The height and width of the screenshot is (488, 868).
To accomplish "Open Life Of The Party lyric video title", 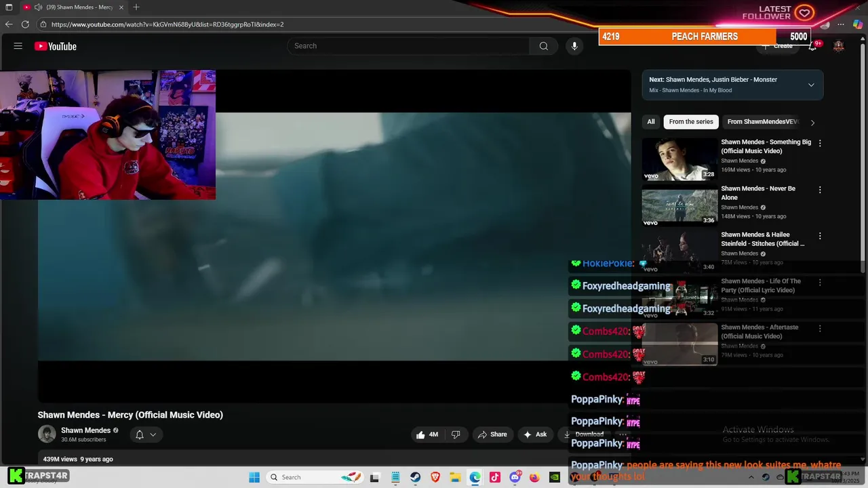I will pos(761,285).
